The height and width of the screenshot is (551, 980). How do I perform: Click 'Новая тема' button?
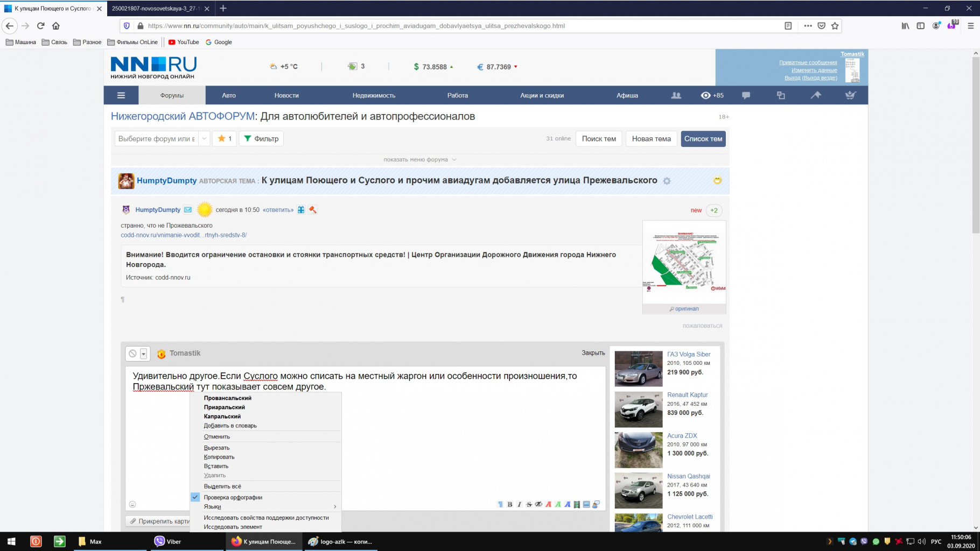pyautogui.click(x=651, y=139)
